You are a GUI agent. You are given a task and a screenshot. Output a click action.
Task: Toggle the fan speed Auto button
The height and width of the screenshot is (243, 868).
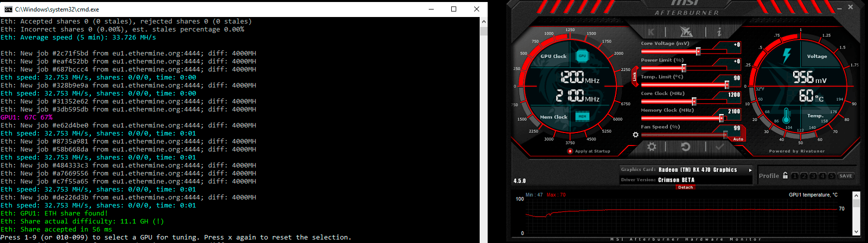coord(738,139)
